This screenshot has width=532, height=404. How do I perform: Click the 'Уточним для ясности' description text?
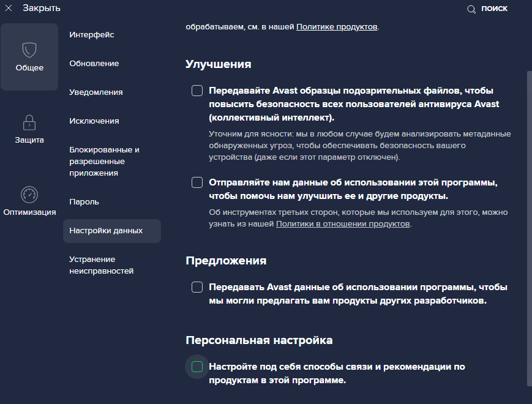pyautogui.click(x=359, y=146)
